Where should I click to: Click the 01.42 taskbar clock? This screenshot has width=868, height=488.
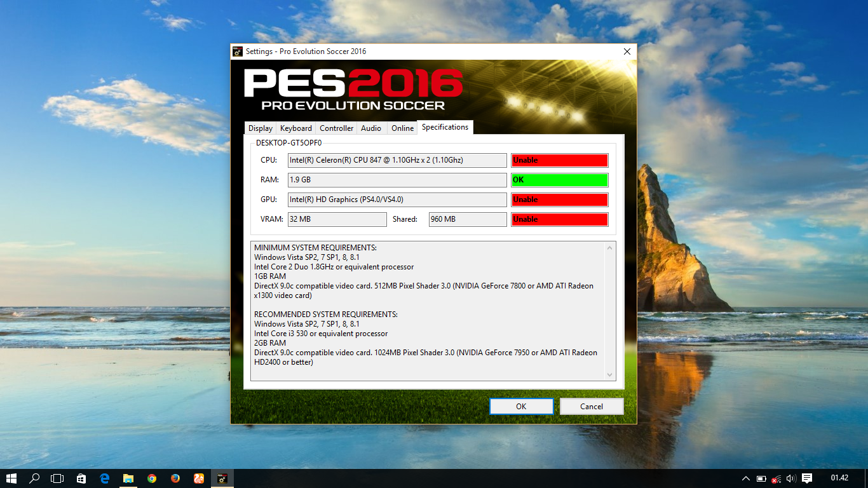(839, 478)
